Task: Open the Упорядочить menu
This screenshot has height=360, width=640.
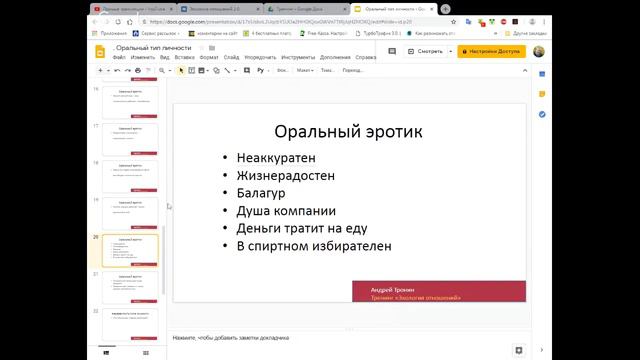Action: tap(260, 58)
